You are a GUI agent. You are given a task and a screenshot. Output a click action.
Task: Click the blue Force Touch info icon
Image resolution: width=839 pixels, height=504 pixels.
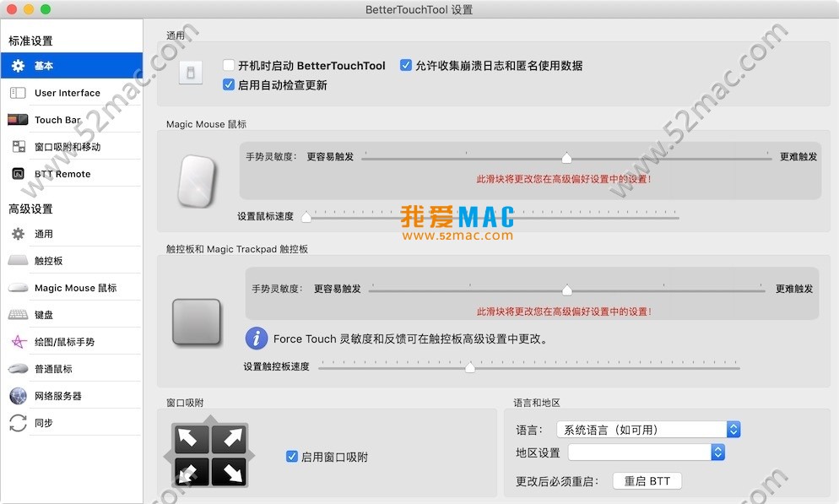pyautogui.click(x=257, y=339)
